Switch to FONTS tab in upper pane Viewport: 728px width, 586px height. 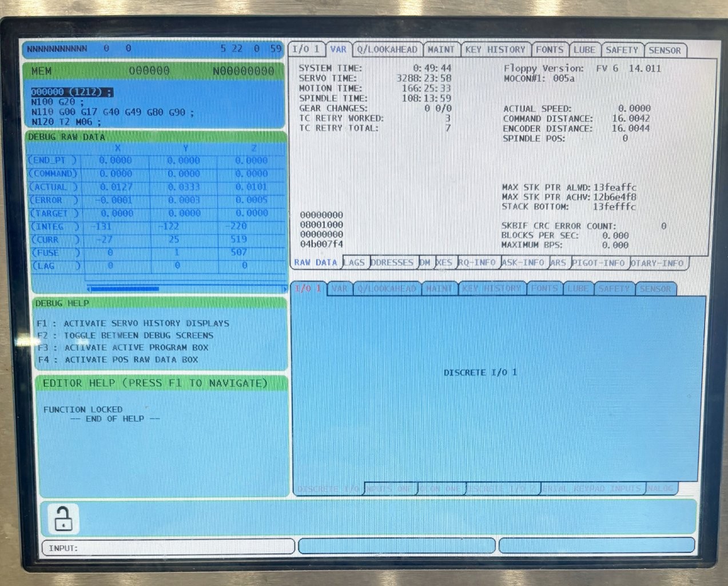tap(549, 50)
